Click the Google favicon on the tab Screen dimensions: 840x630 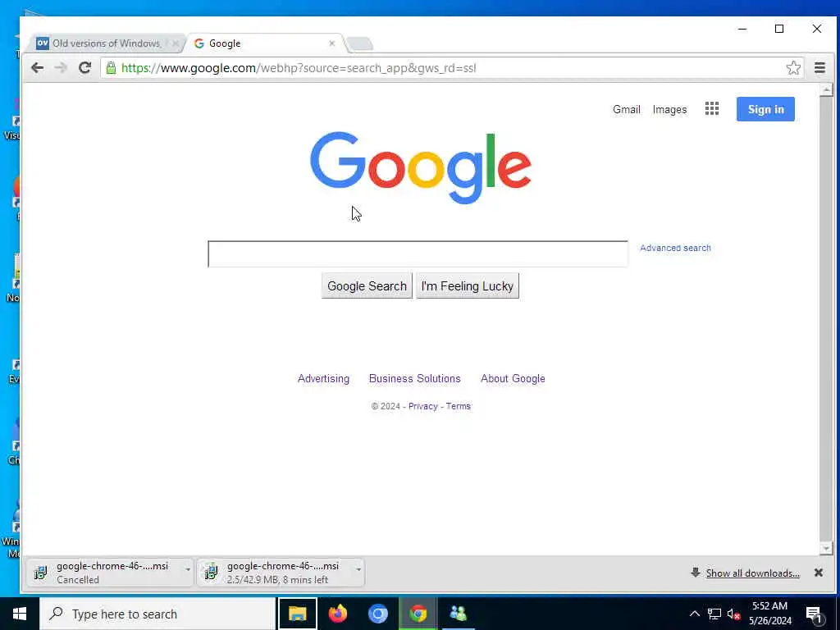tap(199, 43)
